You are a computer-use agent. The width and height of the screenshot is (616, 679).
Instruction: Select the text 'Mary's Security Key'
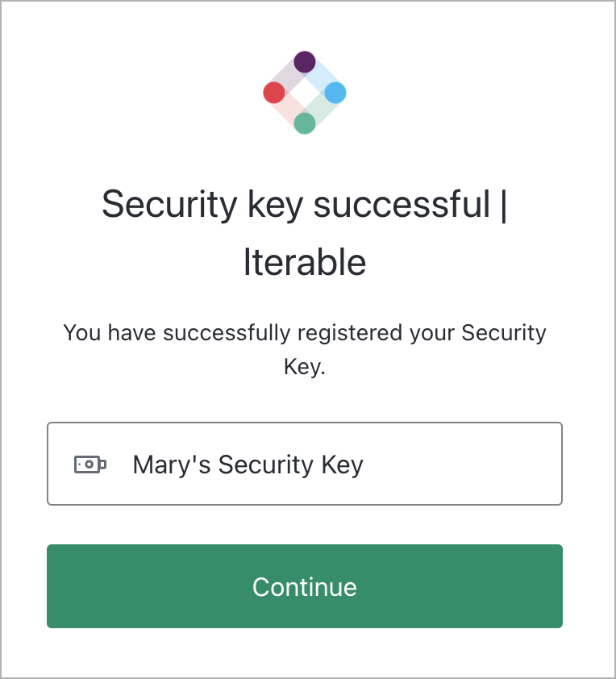tap(248, 464)
